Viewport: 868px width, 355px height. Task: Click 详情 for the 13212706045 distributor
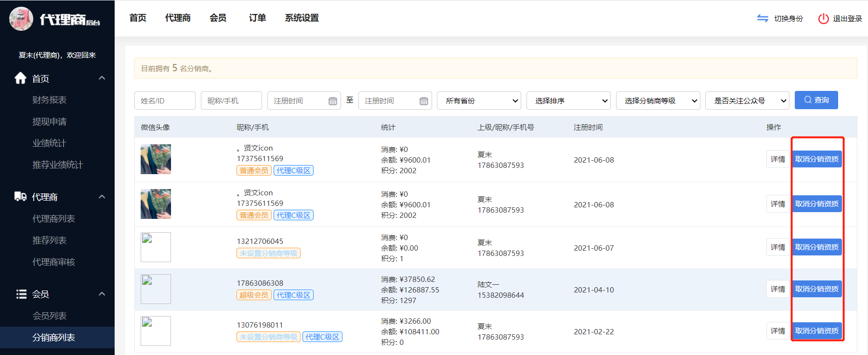pos(777,247)
